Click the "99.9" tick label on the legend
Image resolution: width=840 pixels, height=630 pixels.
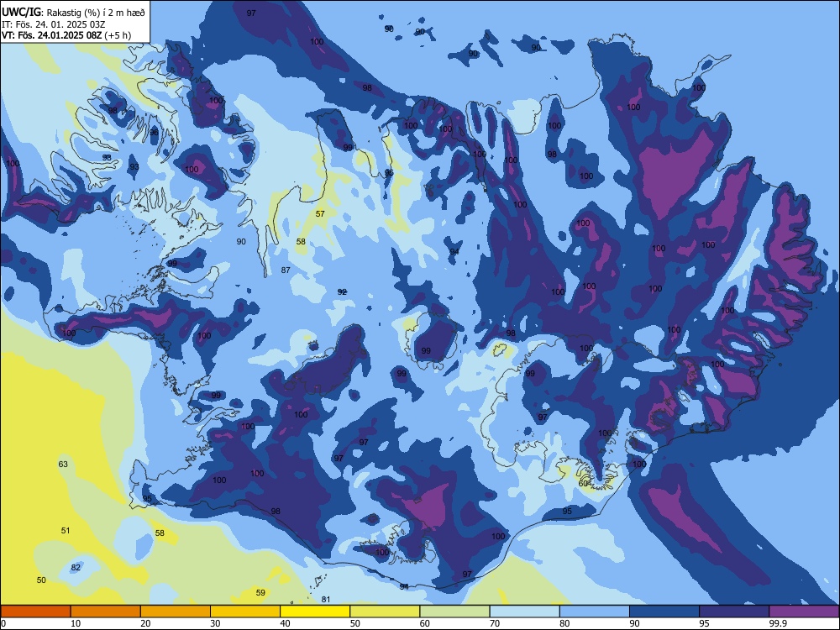pyautogui.click(x=777, y=623)
